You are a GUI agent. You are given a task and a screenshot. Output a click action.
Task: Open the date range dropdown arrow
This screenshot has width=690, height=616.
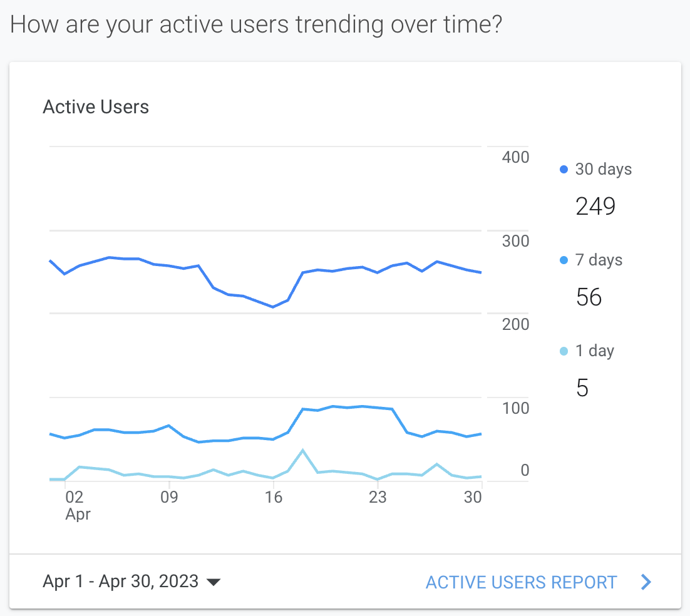click(x=214, y=582)
